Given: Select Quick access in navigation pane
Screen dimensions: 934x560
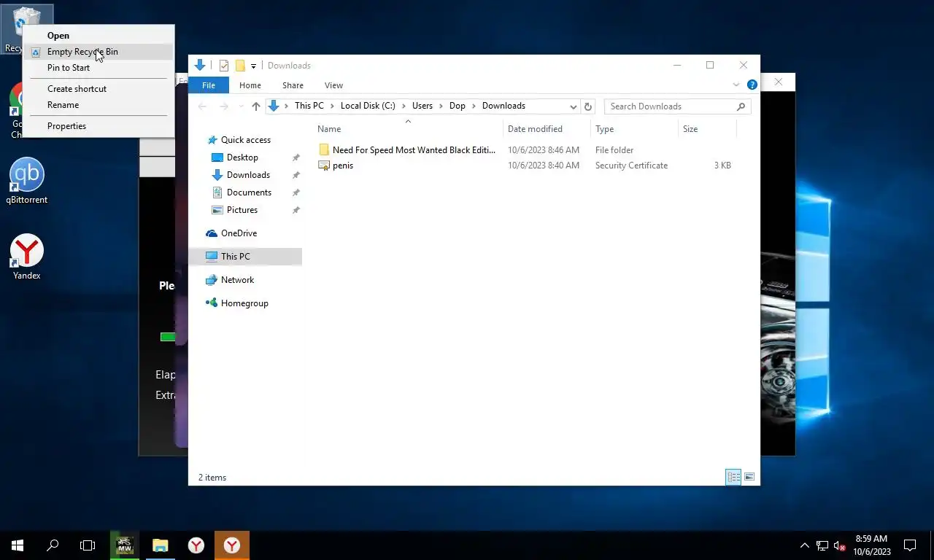Looking at the screenshot, I should coord(246,140).
